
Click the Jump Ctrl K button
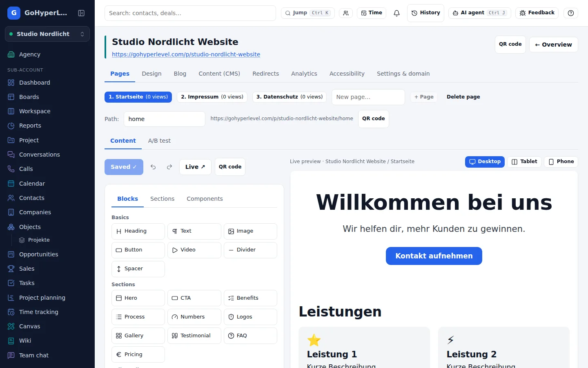[308, 13]
